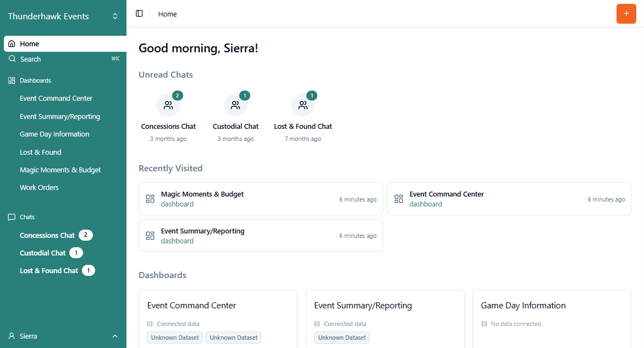Open Concessions Chat in the sidebar
The height and width of the screenshot is (348, 644).
[x=47, y=235]
